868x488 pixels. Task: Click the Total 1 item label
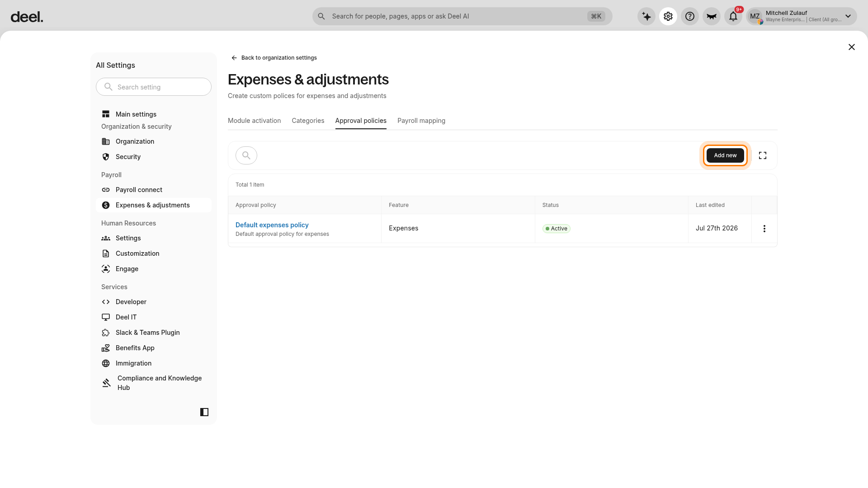pos(250,185)
